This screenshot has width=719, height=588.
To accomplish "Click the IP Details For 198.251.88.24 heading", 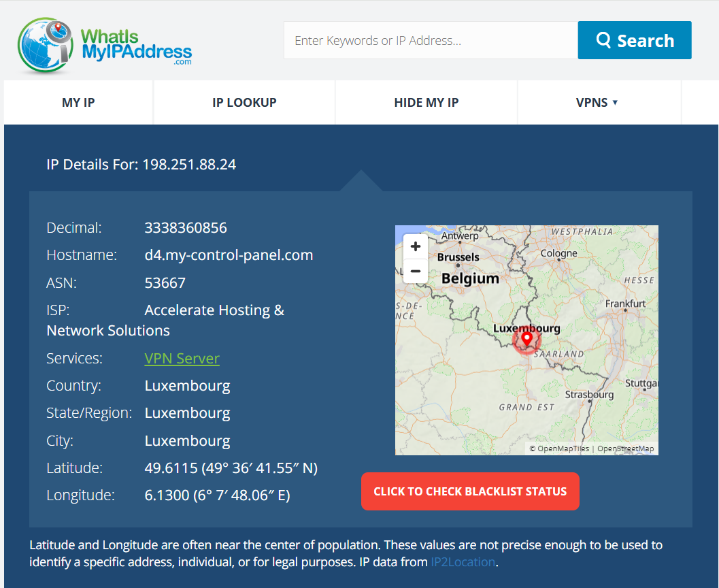I will click(x=141, y=164).
